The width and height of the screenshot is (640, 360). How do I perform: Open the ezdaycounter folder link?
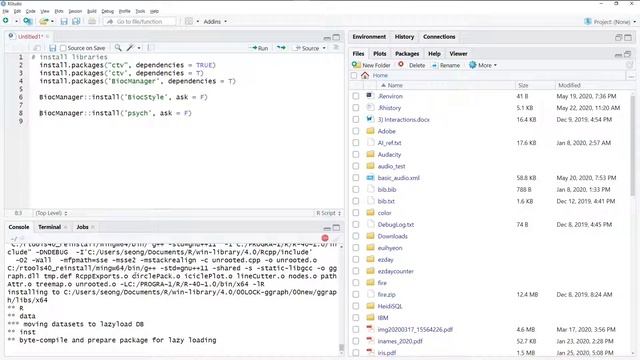click(396, 271)
